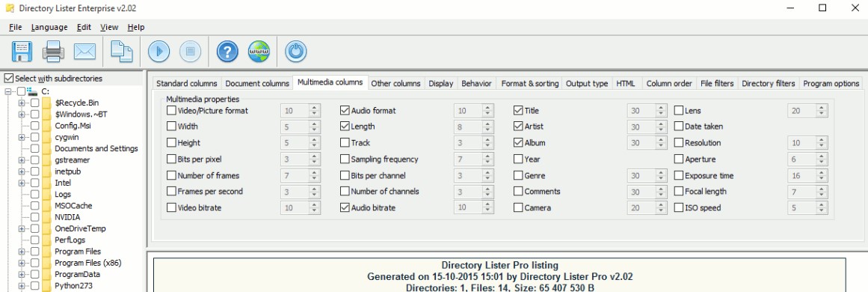
Task: Expand the gstreamer folder node
Action: coord(21,159)
